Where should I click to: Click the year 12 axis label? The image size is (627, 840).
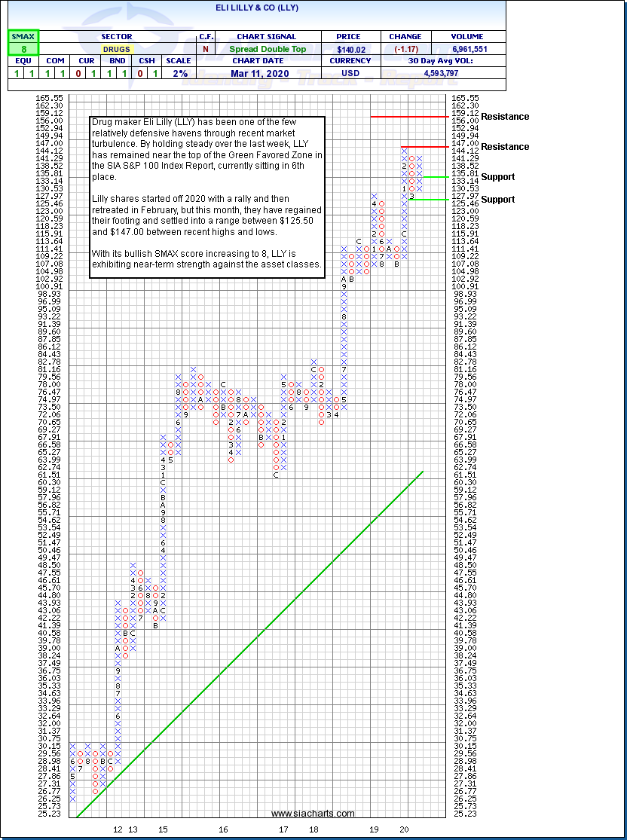coord(118,829)
